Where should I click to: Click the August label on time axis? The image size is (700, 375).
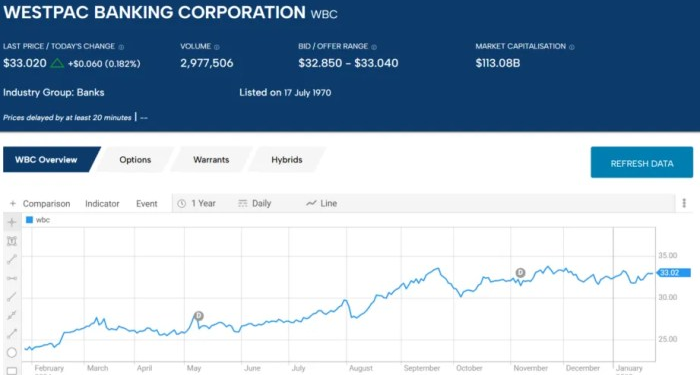[x=361, y=368]
